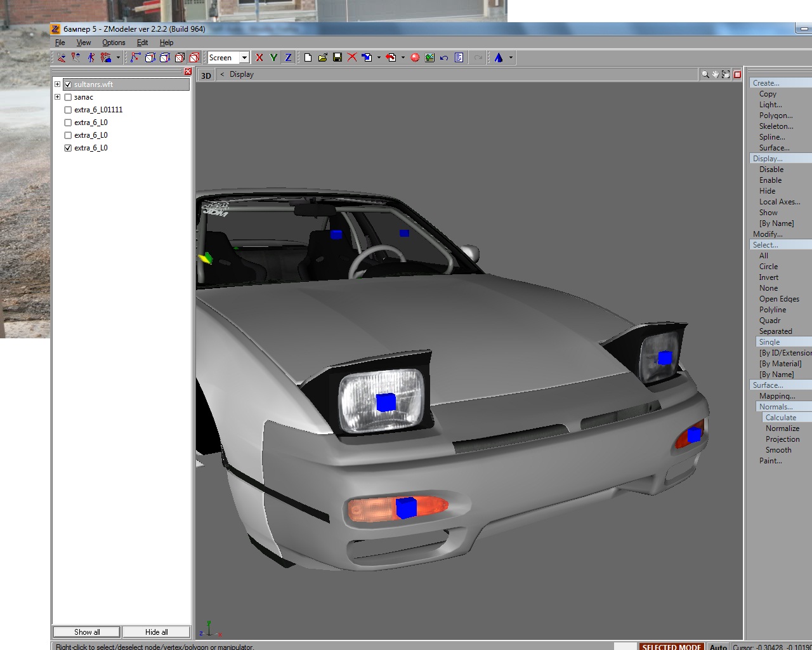The height and width of the screenshot is (650, 812).
Task: Click the 3D viewport tab
Action: tap(206, 76)
